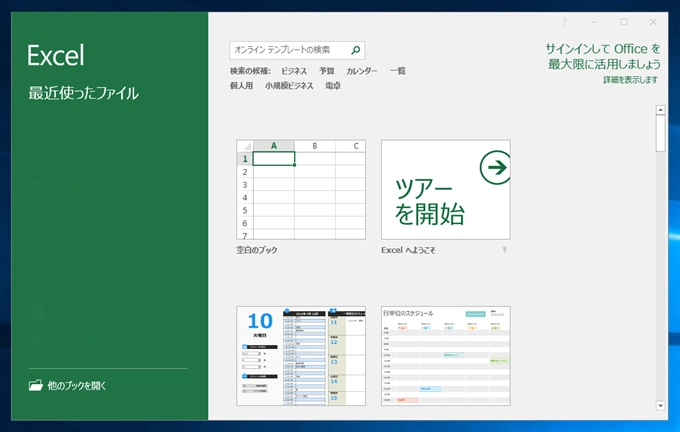Select the 一覧 suggested search

(397, 71)
